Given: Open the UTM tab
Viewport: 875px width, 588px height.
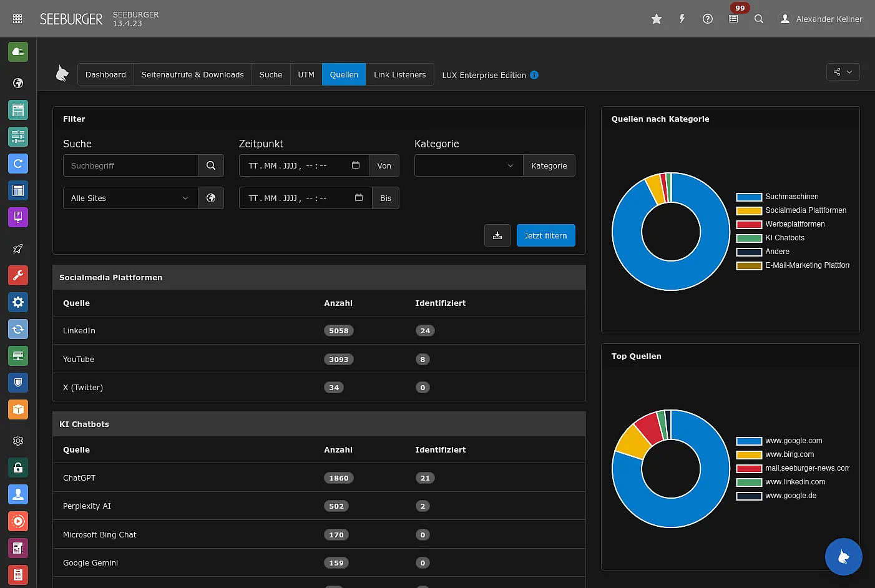Looking at the screenshot, I should coord(306,74).
